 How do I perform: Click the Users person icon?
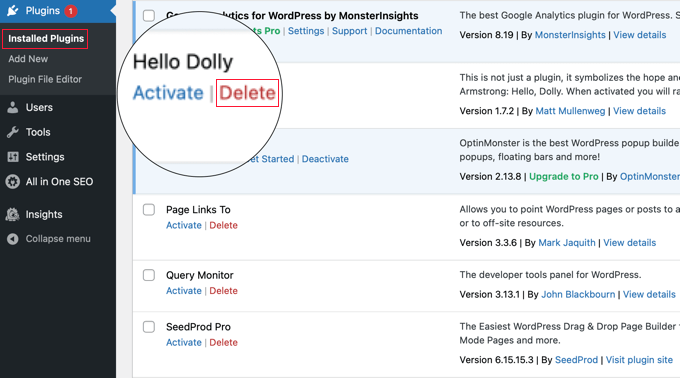pos(13,108)
